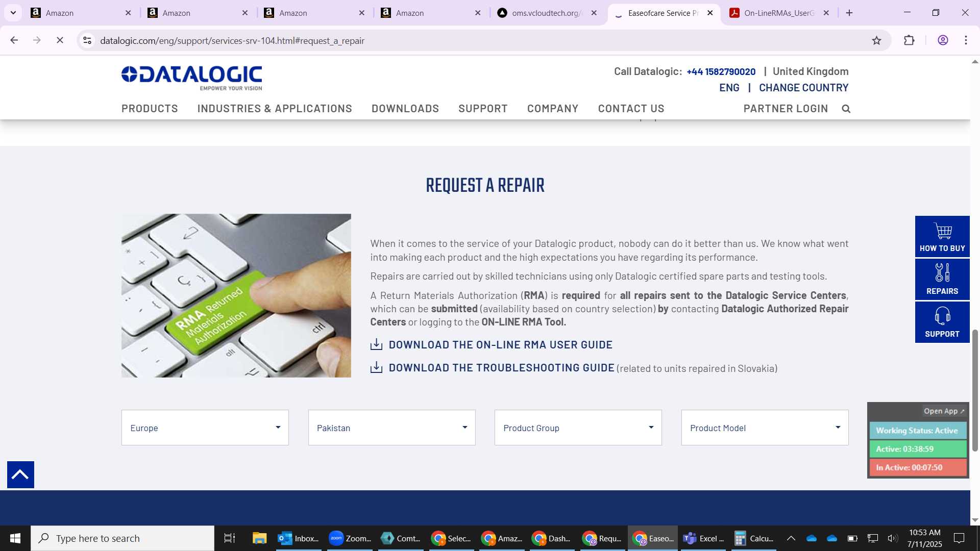Open the PRODUCTS menu
This screenshot has height=551, width=980.
[150, 109]
